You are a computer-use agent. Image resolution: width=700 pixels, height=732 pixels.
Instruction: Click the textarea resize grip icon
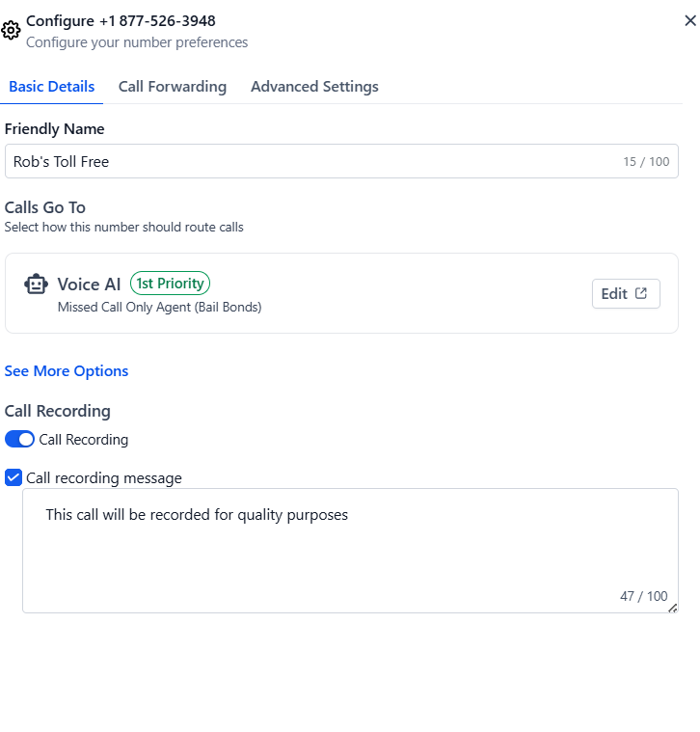click(x=672, y=608)
